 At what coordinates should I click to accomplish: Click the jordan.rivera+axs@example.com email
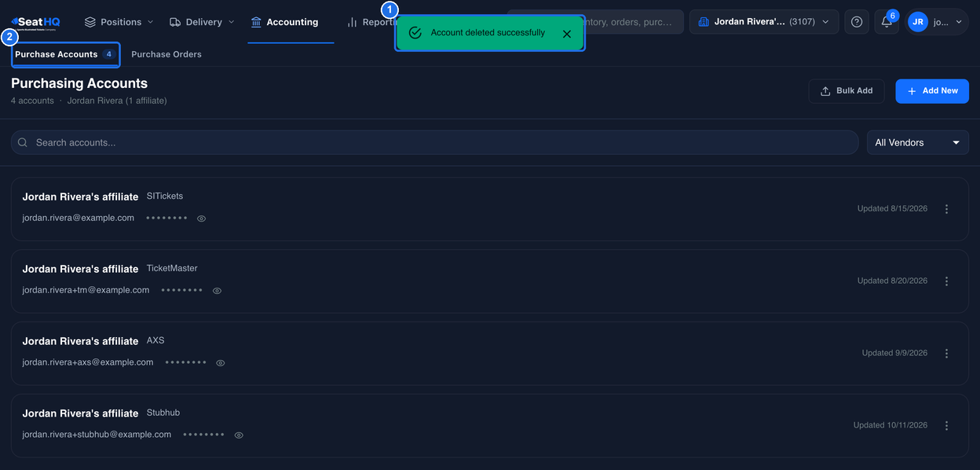point(88,362)
